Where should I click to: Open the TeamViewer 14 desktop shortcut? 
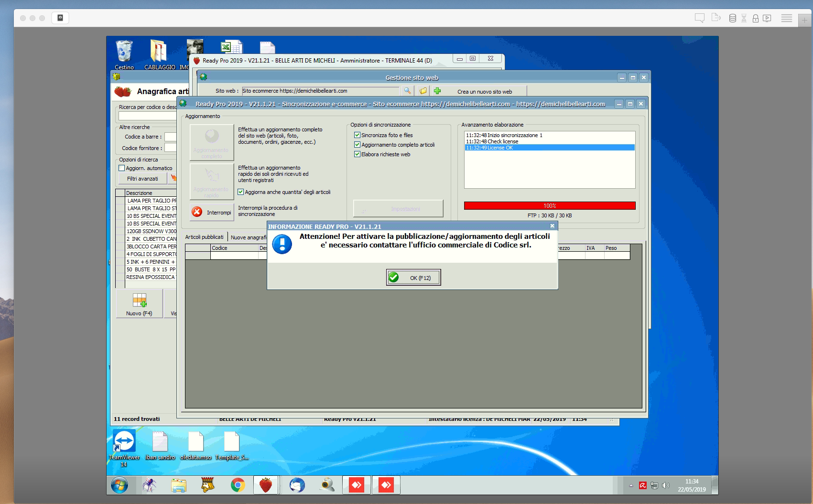[124, 448]
